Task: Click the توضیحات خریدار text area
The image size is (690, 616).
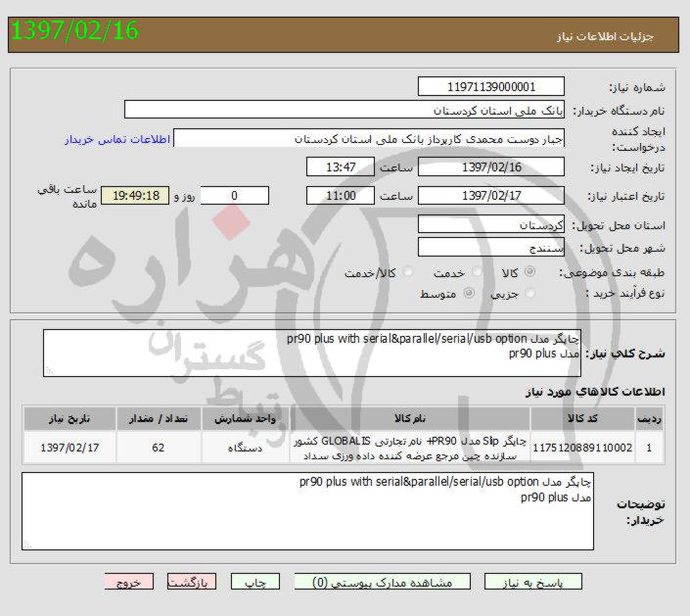Action: pos(307,511)
